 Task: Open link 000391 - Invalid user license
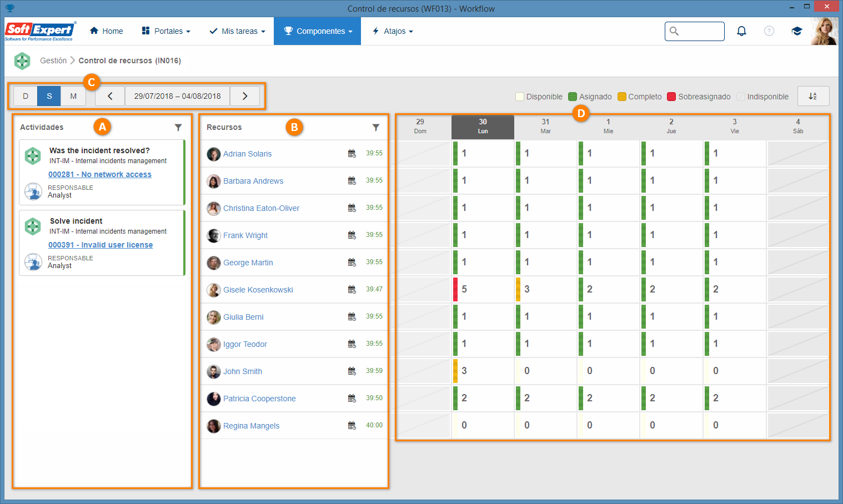(101, 245)
